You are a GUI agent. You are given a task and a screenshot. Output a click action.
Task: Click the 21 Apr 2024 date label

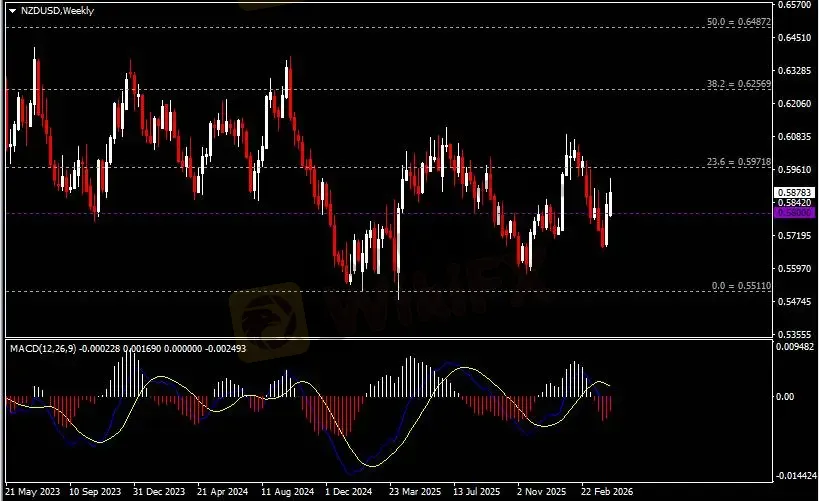coord(223,492)
